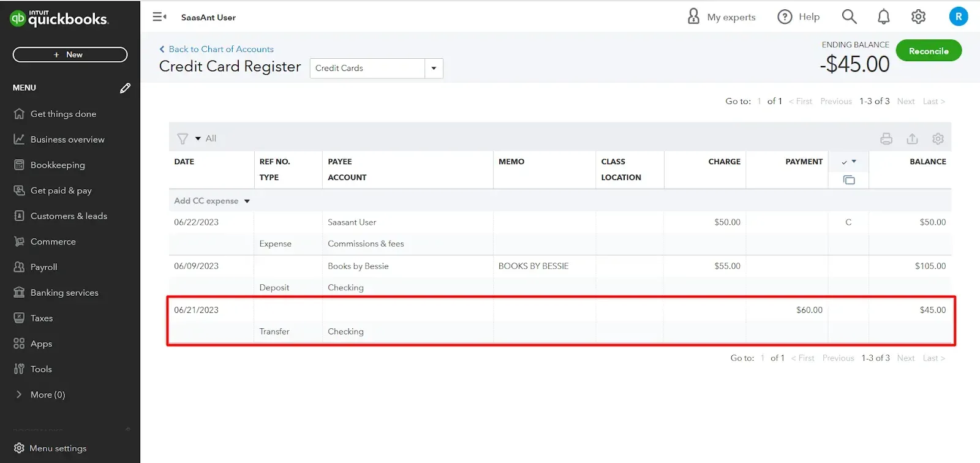Screen dimensions: 980x463
Task: Click the bottom First pagination link
Action: coord(803,358)
